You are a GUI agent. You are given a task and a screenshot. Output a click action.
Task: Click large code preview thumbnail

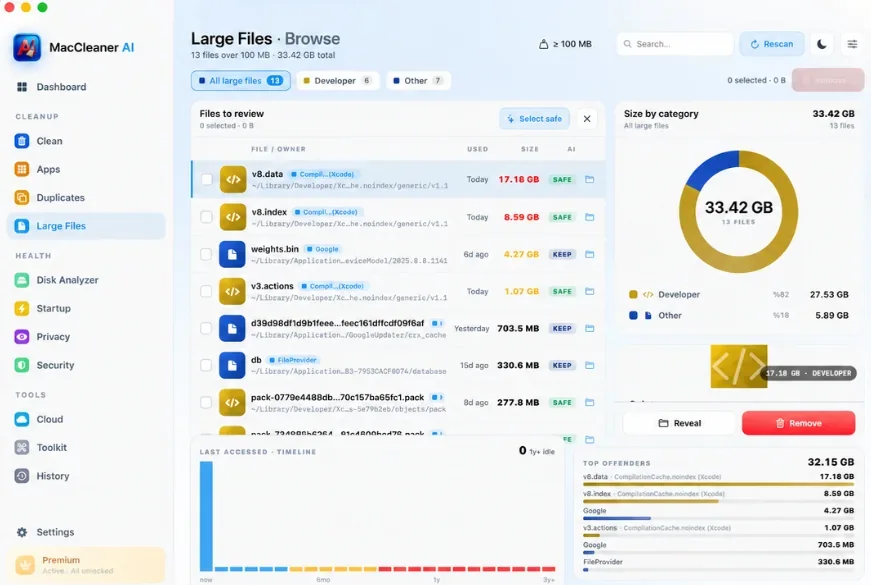tap(738, 366)
